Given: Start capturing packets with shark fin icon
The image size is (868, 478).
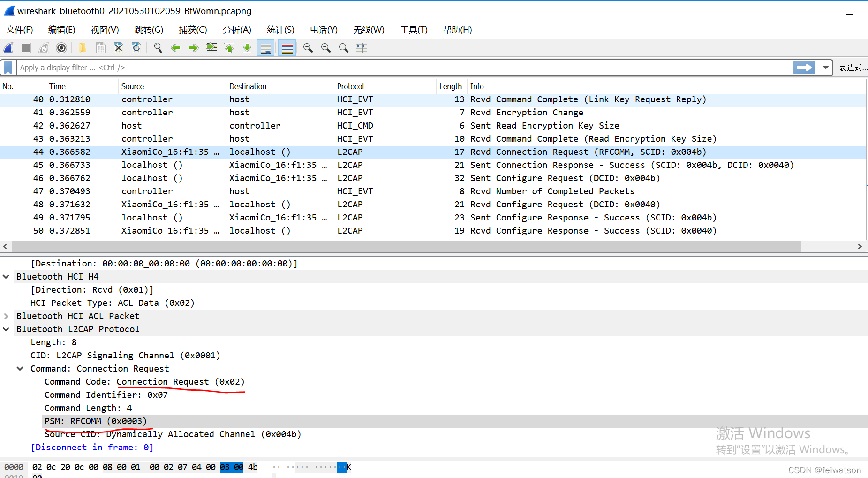Looking at the screenshot, I should coord(8,48).
